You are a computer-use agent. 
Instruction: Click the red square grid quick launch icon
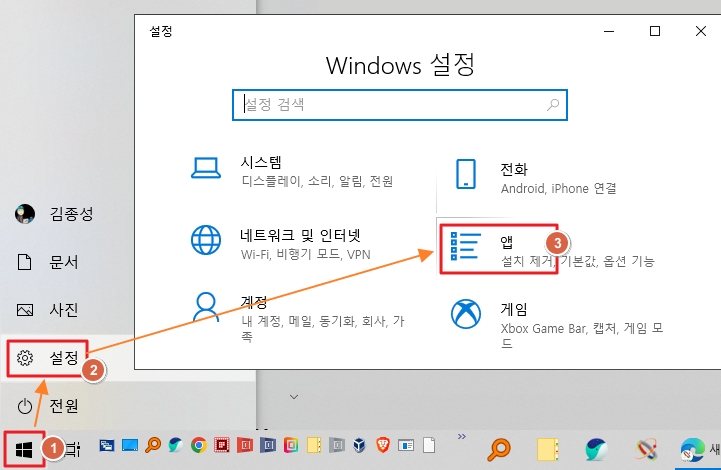222,445
